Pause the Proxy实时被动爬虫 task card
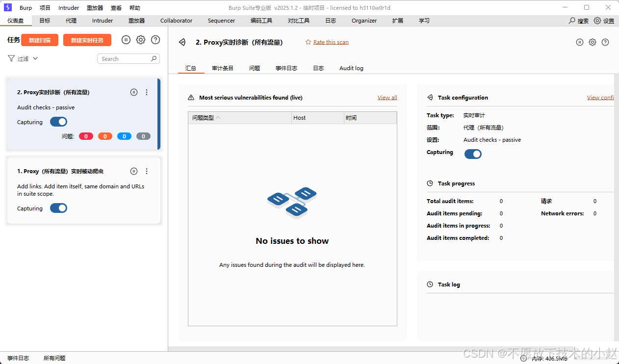Viewport: 619px width, 364px height. pos(134,171)
